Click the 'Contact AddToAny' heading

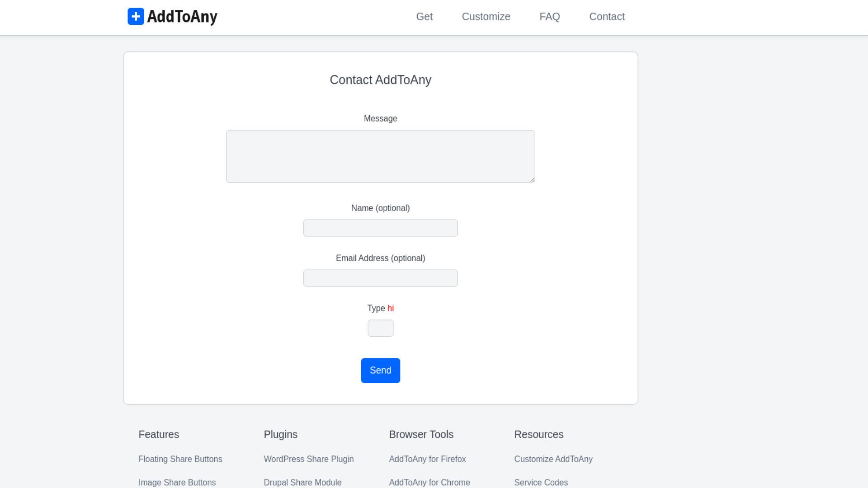[380, 80]
